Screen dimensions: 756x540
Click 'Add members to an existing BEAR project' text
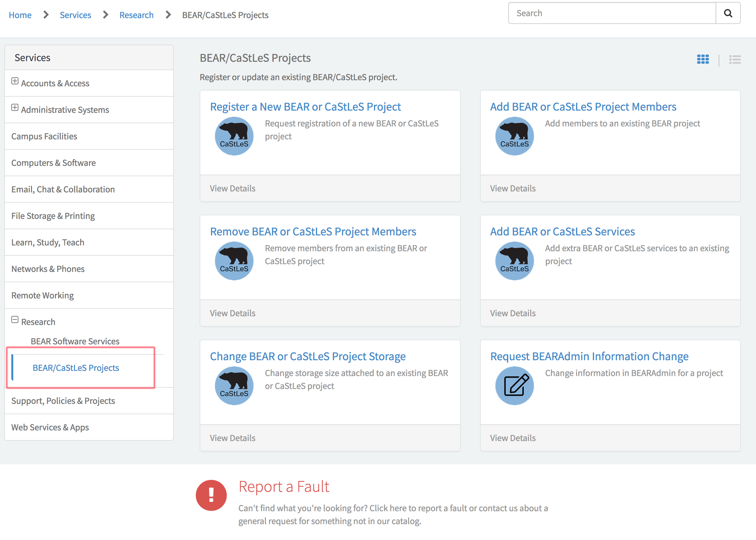(x=623, y=124)
